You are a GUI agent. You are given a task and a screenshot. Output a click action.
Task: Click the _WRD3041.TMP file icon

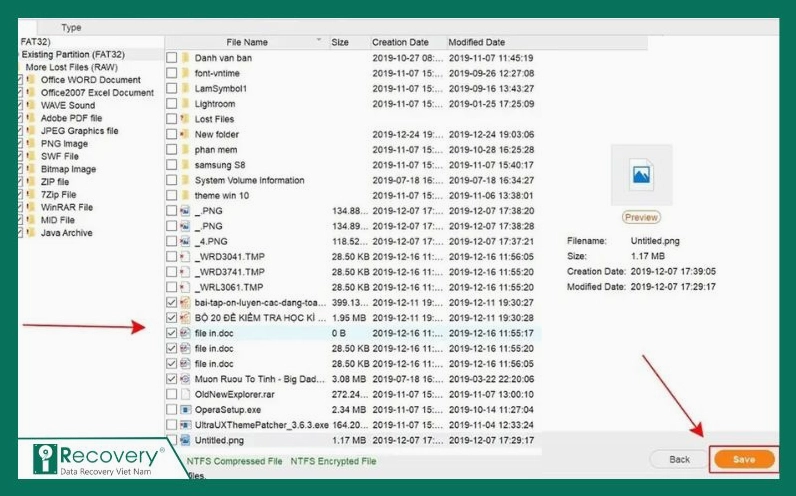click(184, 256)
